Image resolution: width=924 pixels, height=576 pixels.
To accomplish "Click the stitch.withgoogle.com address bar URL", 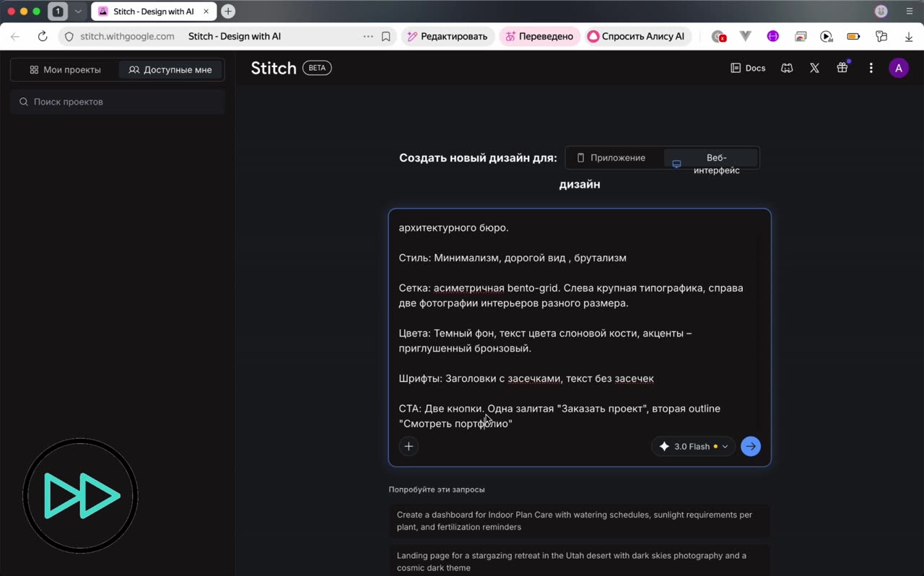I will pyautogui.click(x=127, y=36).
